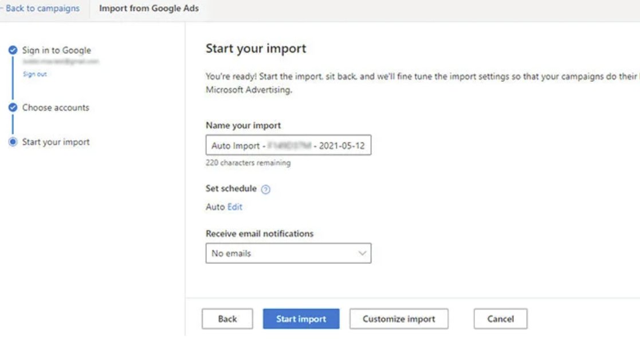The image size is (640, 364).
Task: Open the Sign in to Google step
Action: tap(56, 50)
